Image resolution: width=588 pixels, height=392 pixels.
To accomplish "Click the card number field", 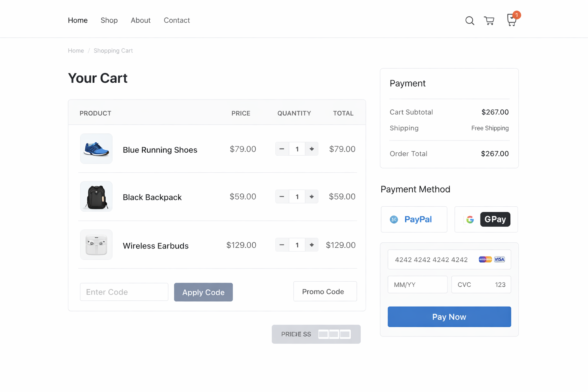I will 433,260.
